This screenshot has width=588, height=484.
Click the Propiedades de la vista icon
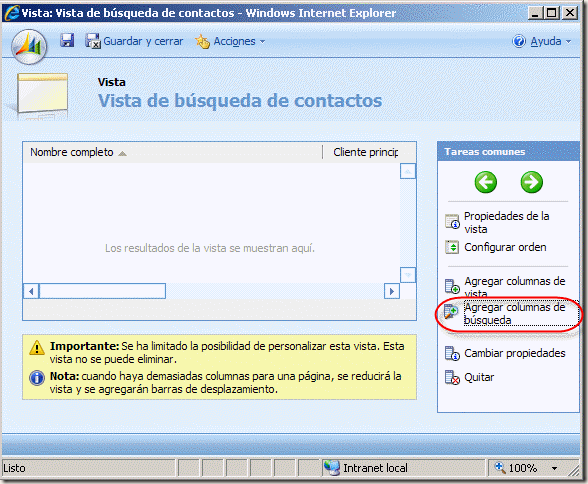(x=452, y=221)
